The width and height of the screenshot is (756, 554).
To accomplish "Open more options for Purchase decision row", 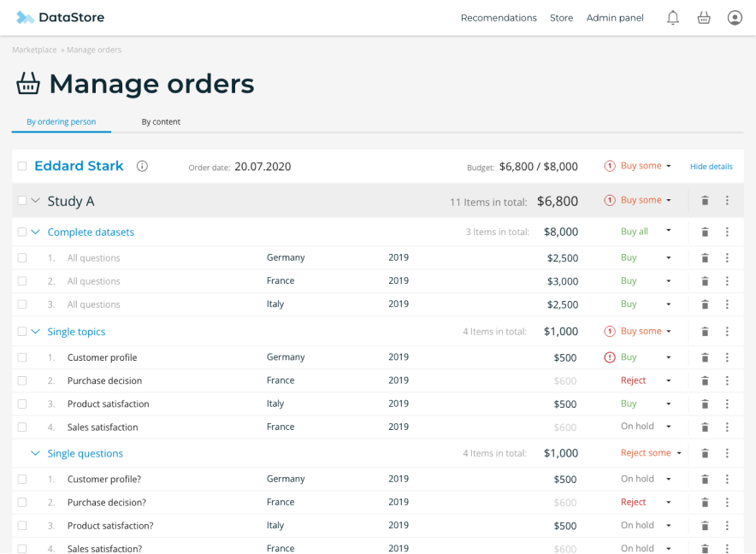I will (x=727, y=380).
